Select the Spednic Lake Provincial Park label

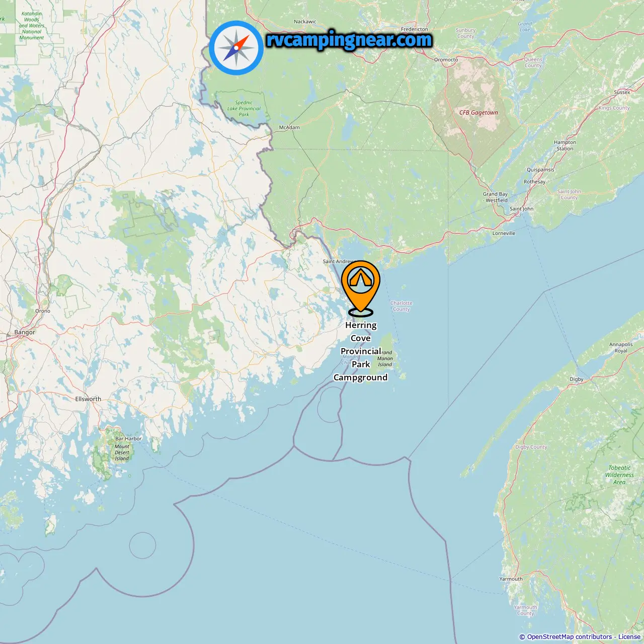pos(244,109)
